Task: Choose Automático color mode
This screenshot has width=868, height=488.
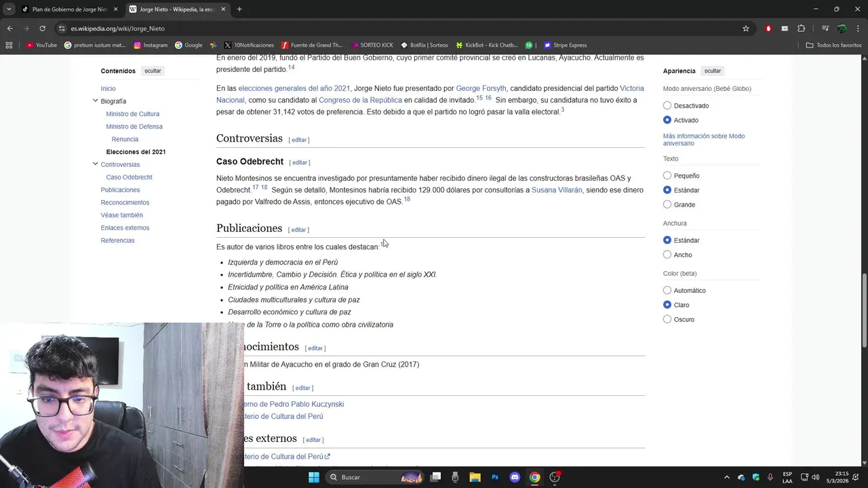Action: click(667, 290)
